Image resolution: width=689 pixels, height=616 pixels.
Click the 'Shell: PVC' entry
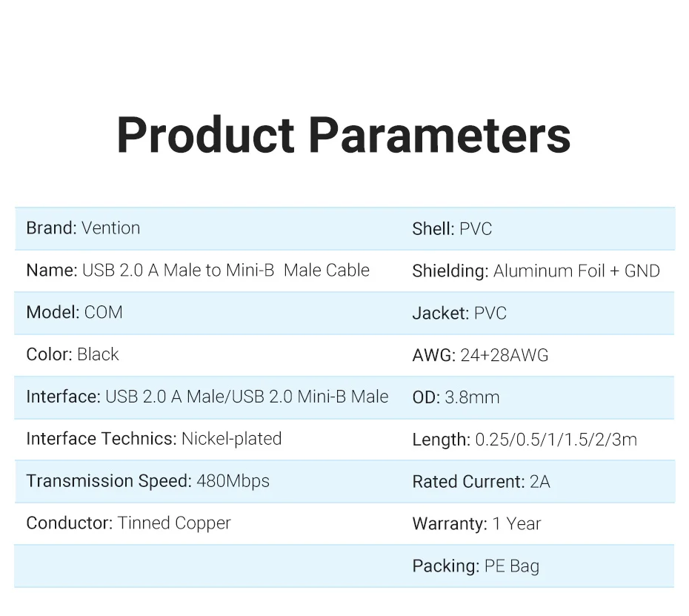[452, 229]
